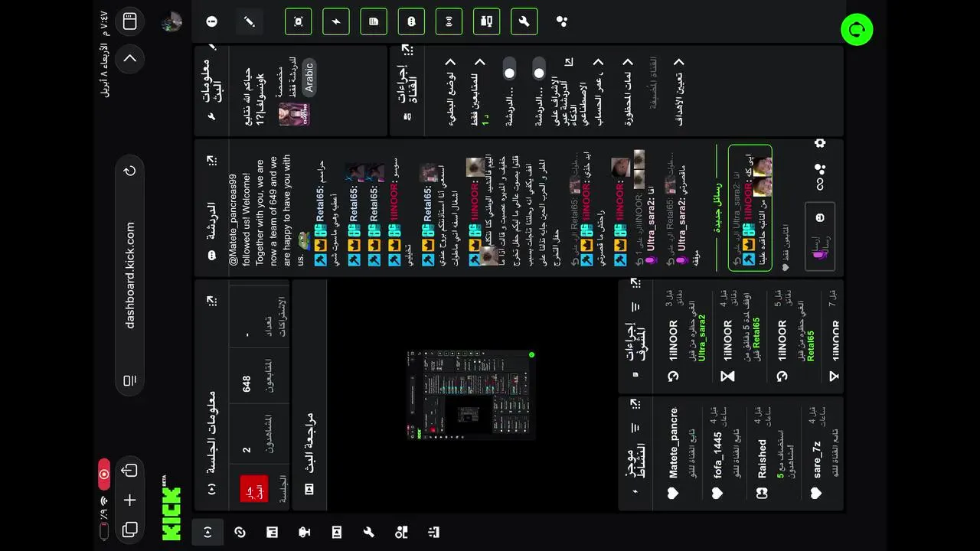
Task: Click the hourglass timeout icon for 1iINOOR
Action: tap(727, 376)
